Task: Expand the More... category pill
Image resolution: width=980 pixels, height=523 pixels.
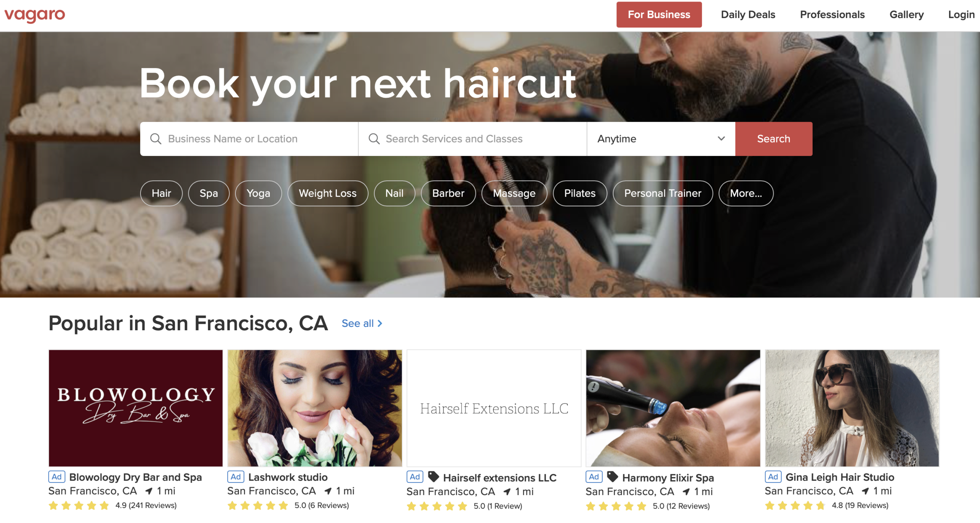Action: (746, 193)
